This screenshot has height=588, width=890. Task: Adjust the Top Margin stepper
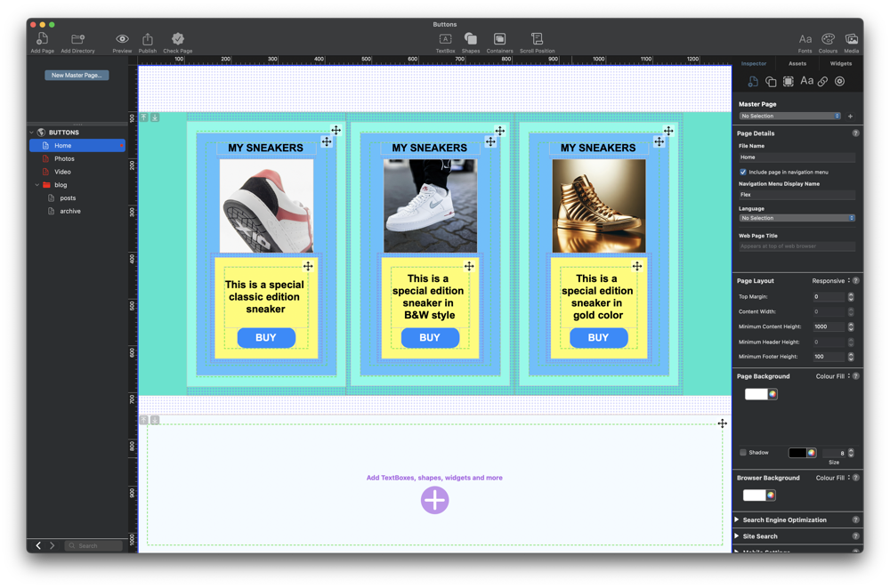pyautogui.click(x=850, y=297)
